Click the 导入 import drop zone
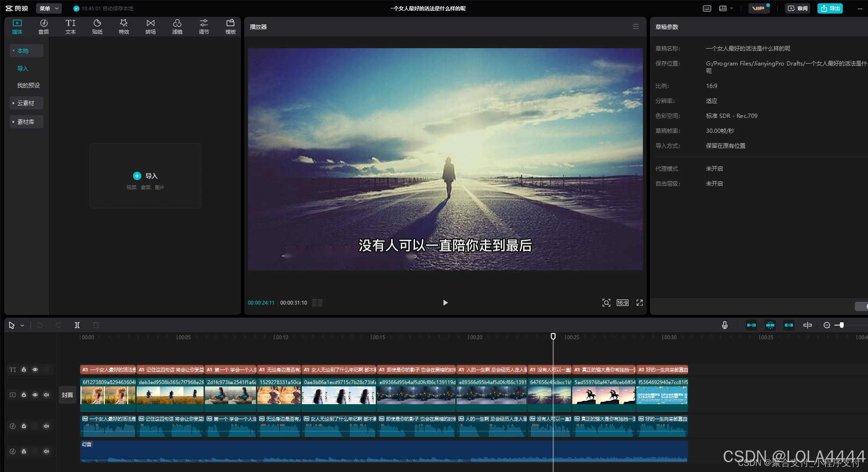The image size is (868, 472). click(146, 176)
